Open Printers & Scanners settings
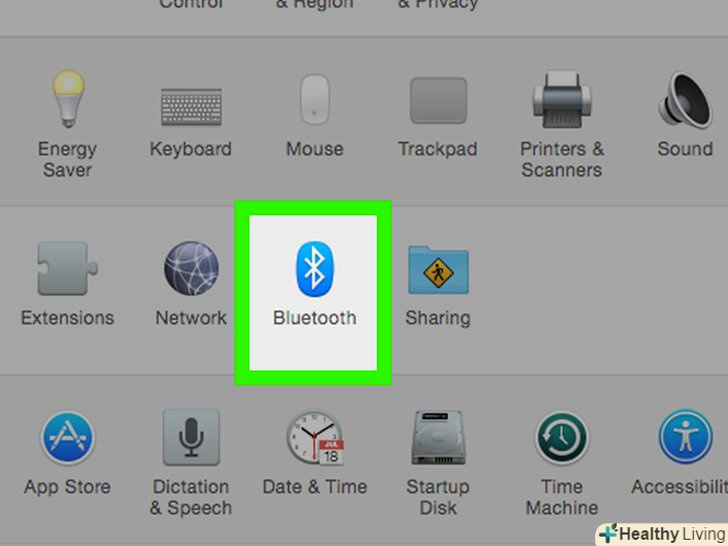Viewport: 728px width, 546px height. [x=562, y=99]
